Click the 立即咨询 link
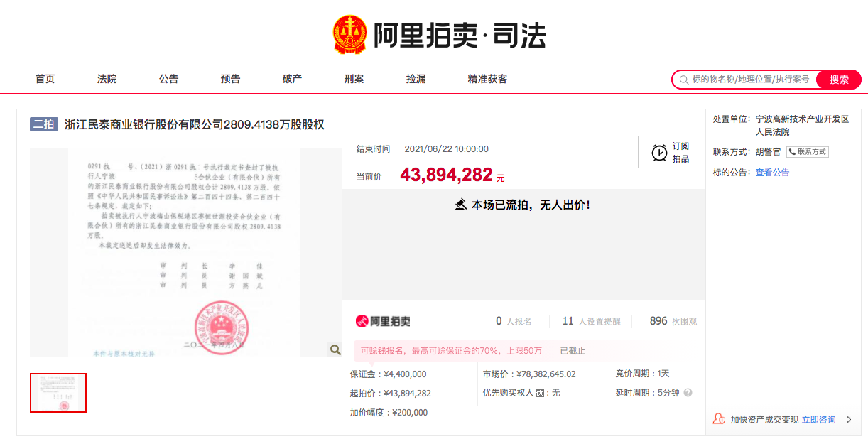The width and height of the screenshot is (868, 439). 818,420
